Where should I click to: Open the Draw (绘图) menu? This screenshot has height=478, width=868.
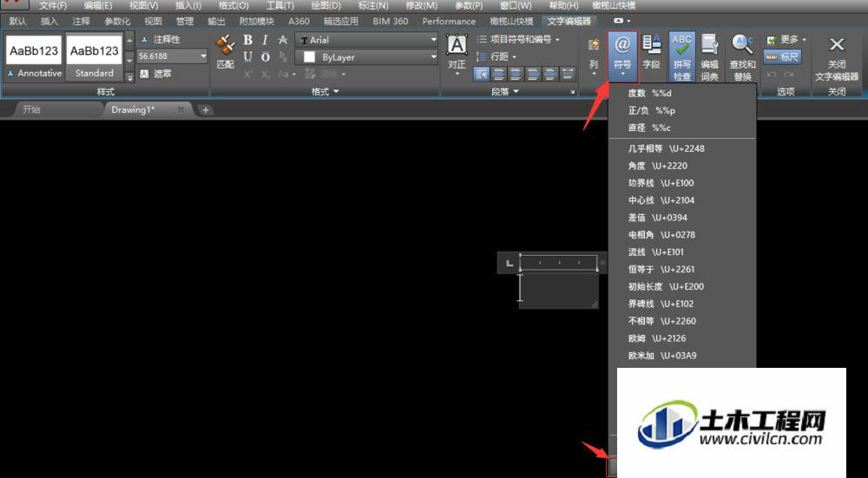click(x=326, y=5)
